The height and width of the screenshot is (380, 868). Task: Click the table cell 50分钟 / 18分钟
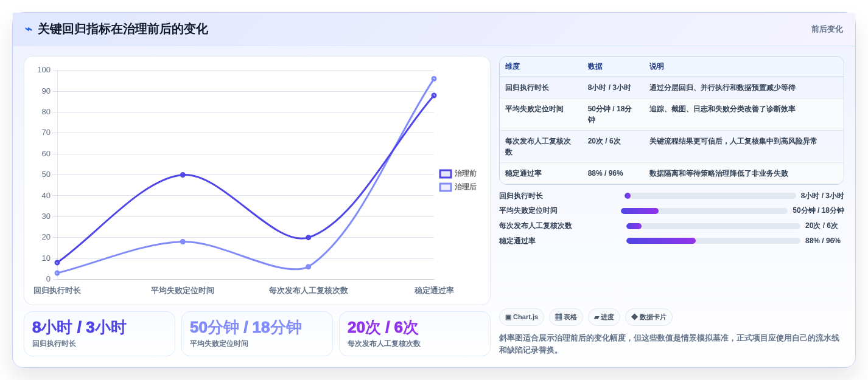tap(611, 114)
